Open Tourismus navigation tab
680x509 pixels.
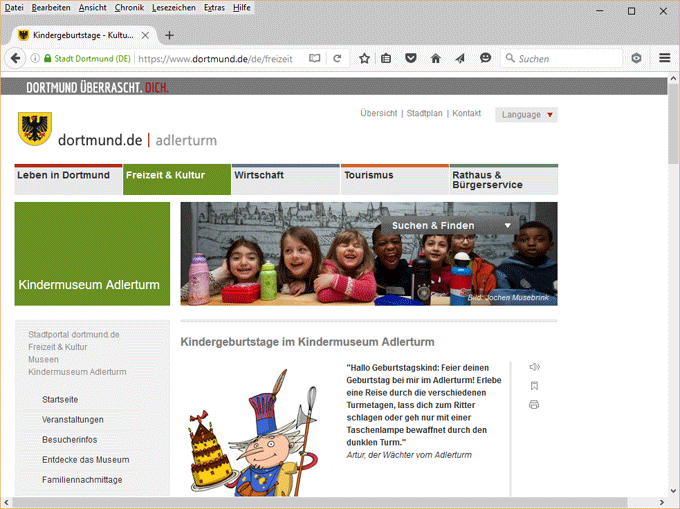(395, 179)
